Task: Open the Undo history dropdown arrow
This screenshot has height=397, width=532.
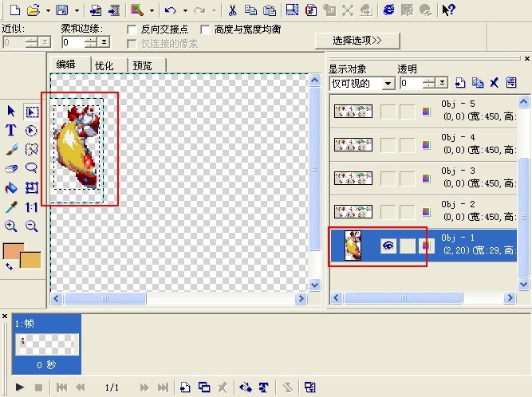Action: 185,11
